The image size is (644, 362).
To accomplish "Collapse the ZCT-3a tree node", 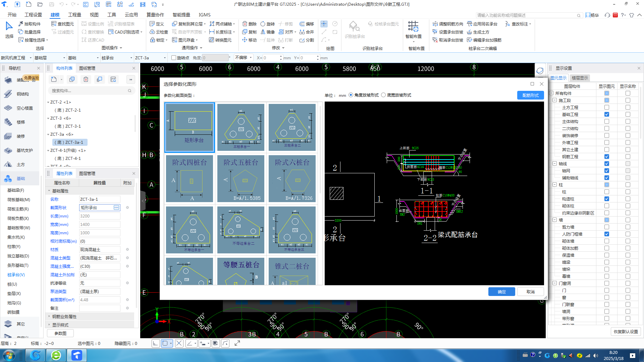I will [48, 134].
